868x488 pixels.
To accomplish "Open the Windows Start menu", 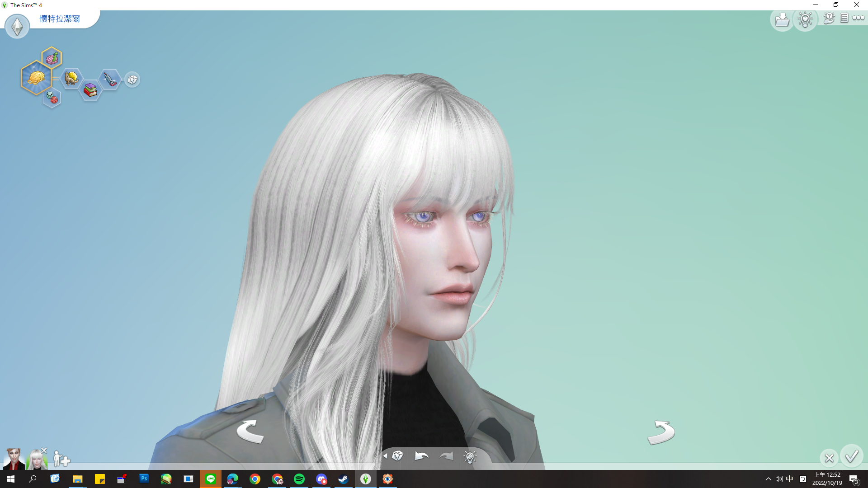I will point(11,479).
